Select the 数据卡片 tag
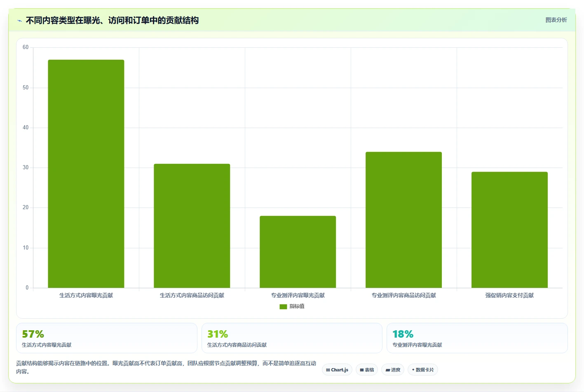The image size is (584, 392). [x=423, y=370]
